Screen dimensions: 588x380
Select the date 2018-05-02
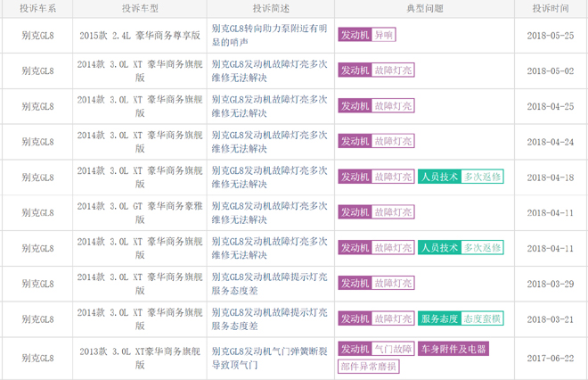551,71
